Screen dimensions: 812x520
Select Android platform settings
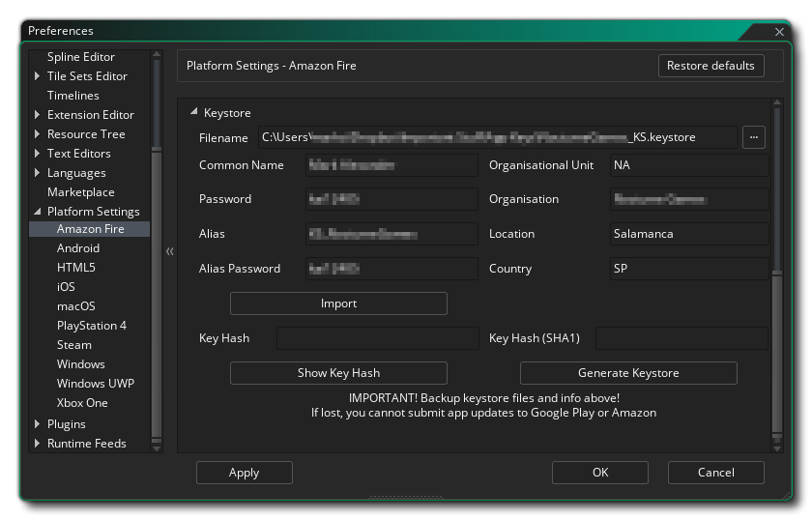pos(77,248)
